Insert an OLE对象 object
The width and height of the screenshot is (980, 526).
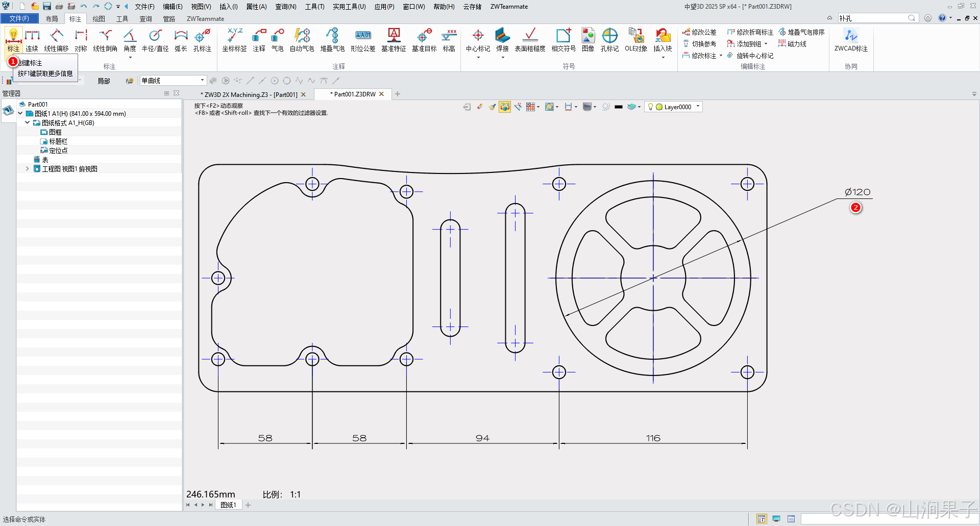pos(636,40)
